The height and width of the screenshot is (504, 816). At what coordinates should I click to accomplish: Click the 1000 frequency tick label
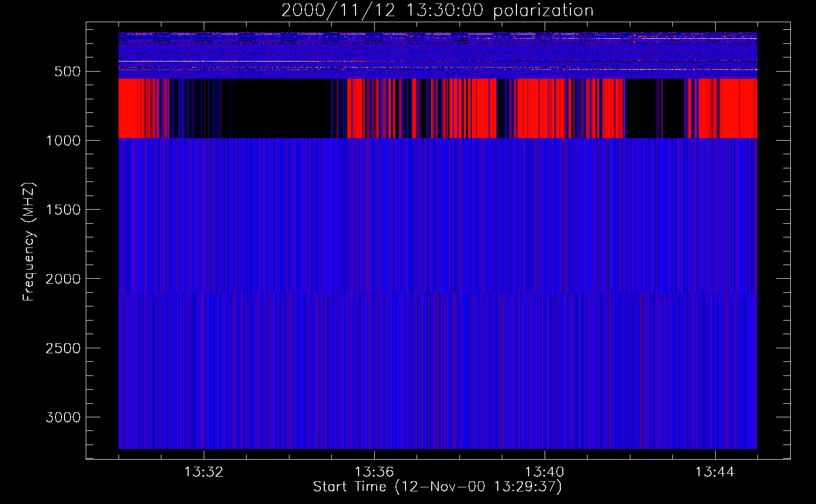[x=63, y=141]
